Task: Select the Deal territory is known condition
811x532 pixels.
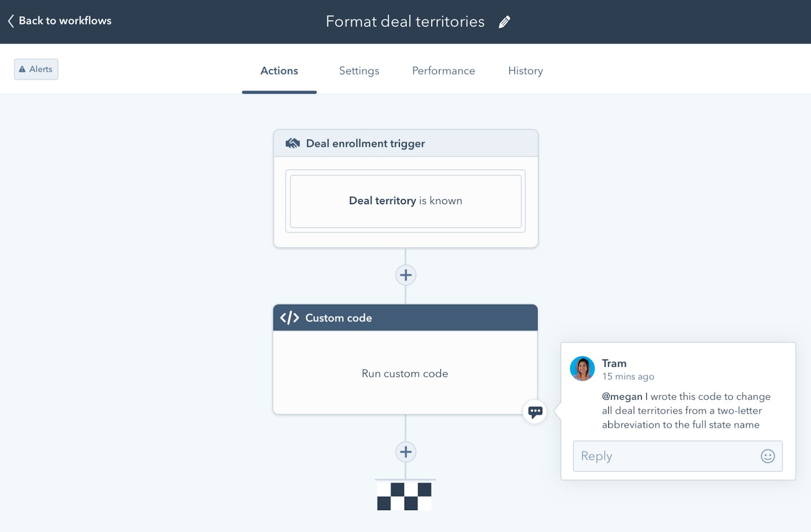Action: [405, 201]
